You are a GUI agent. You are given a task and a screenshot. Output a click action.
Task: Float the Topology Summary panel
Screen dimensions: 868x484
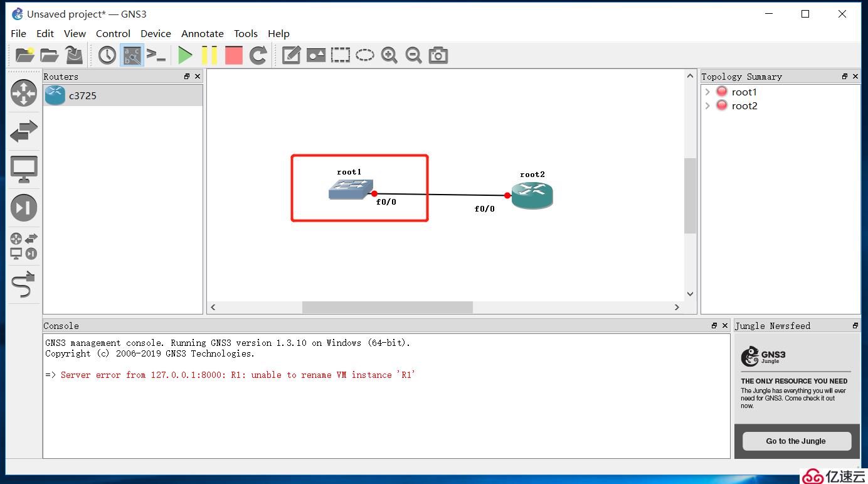click(845, 76)
